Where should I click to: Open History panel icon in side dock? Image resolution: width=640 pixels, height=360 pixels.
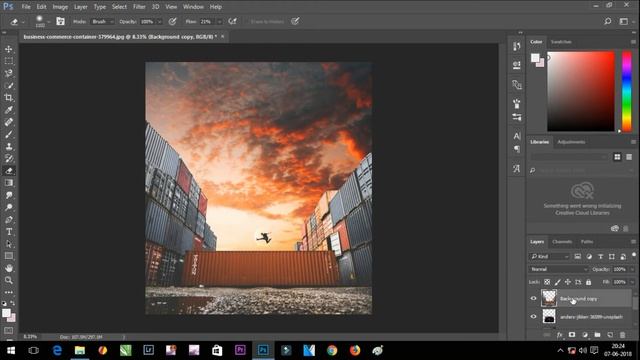517,46
